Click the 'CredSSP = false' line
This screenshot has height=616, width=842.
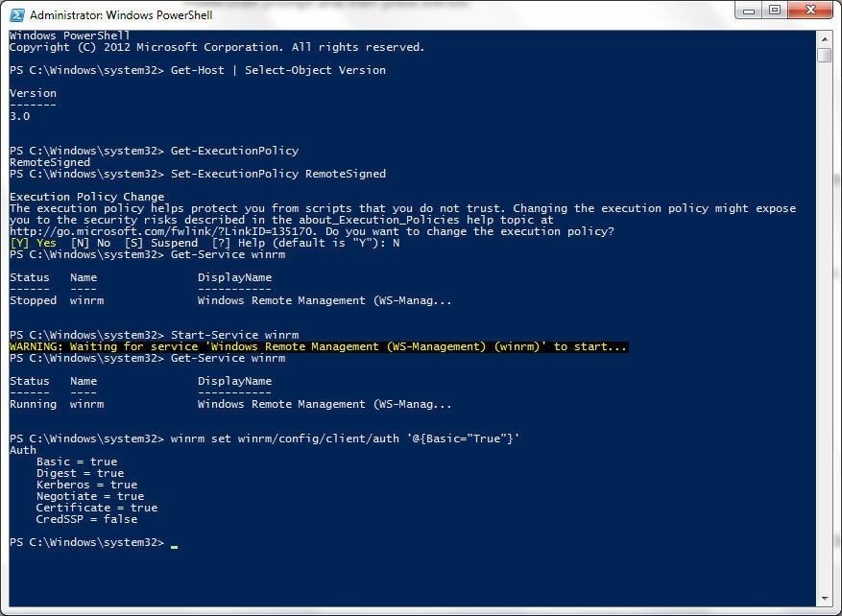[86, 519]
